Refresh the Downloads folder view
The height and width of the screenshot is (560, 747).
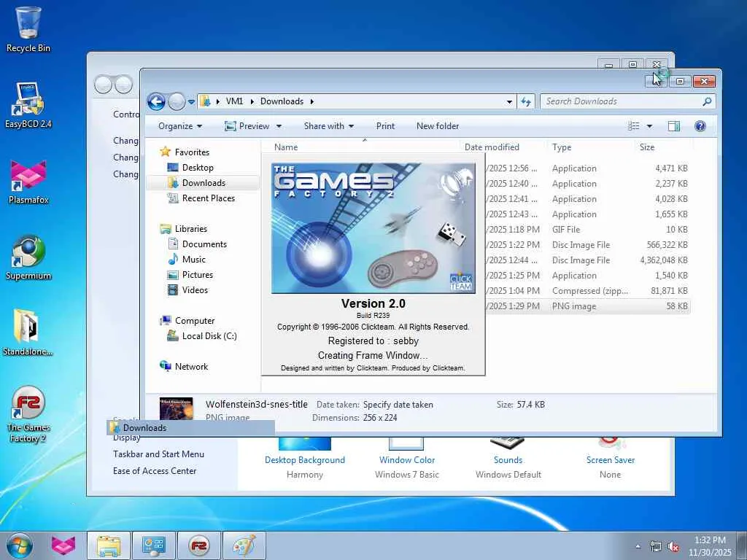pos(526,101)
